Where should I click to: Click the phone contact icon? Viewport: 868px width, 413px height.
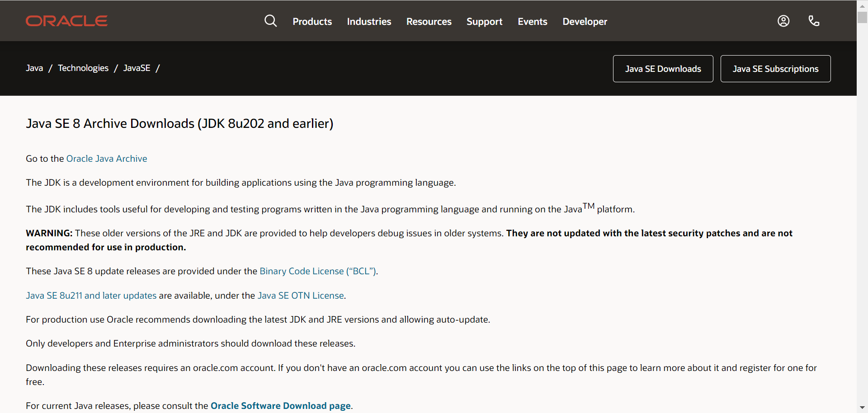[x=814, y=21]
